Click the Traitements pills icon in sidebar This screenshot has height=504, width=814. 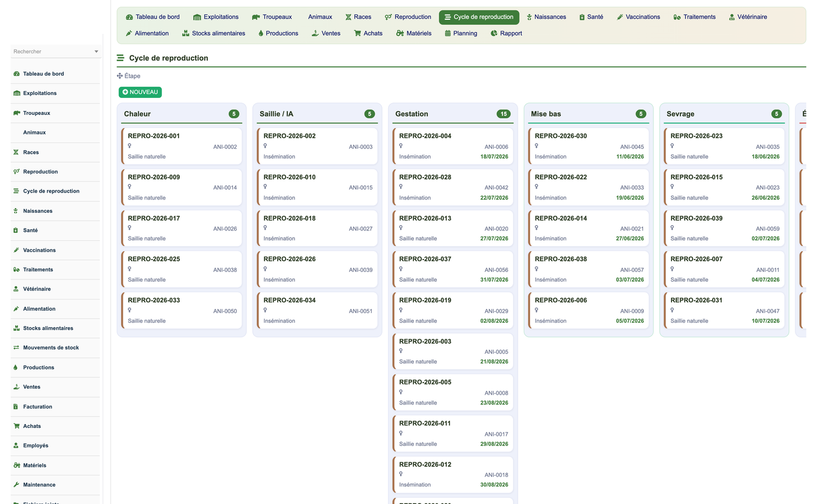tap(16, 270)
